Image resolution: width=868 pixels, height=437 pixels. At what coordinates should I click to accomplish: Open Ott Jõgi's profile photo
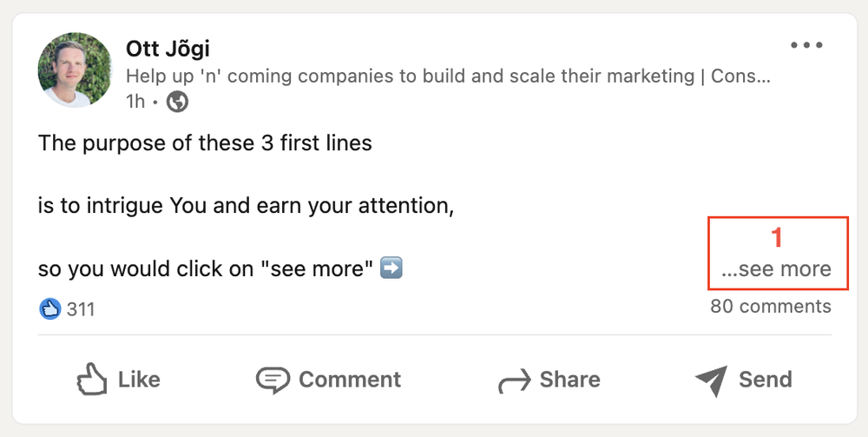click(x=75, y=70)
